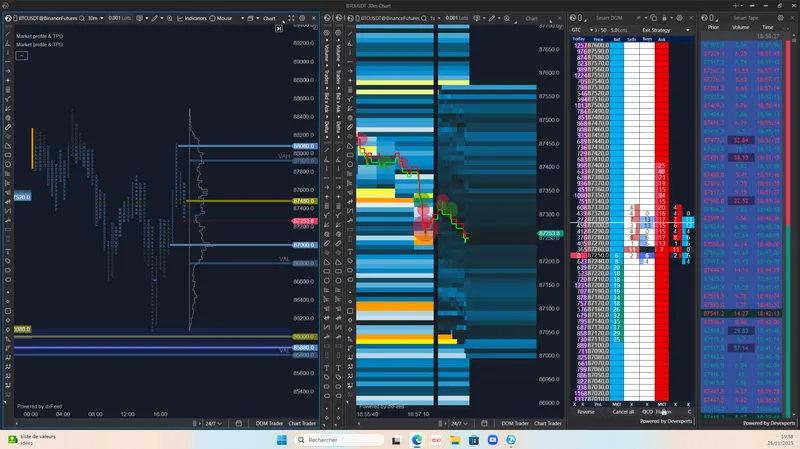
Task: Toggle vertical Volume tab beside heatmap chart
Action: [x=338, y=52]
